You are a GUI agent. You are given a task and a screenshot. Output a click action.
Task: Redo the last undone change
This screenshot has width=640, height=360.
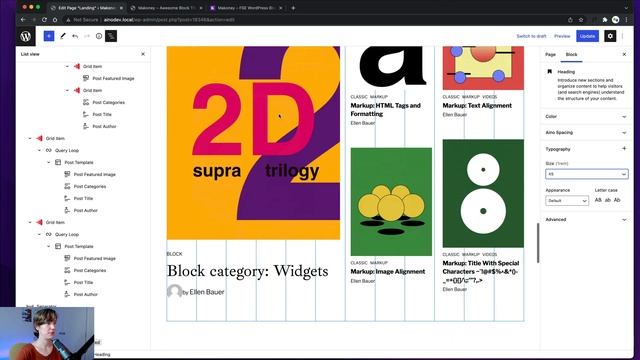pyautogui.click(x=87, y=36)
